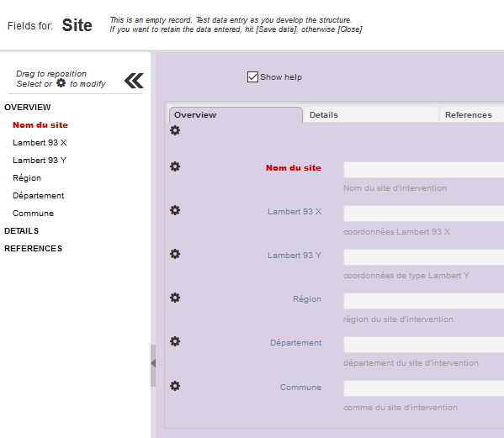Image resolution: width=504 pixels, height=438 pixels.
Task: Click the gear icon for Lambert 93 Y
Action: 175,254
